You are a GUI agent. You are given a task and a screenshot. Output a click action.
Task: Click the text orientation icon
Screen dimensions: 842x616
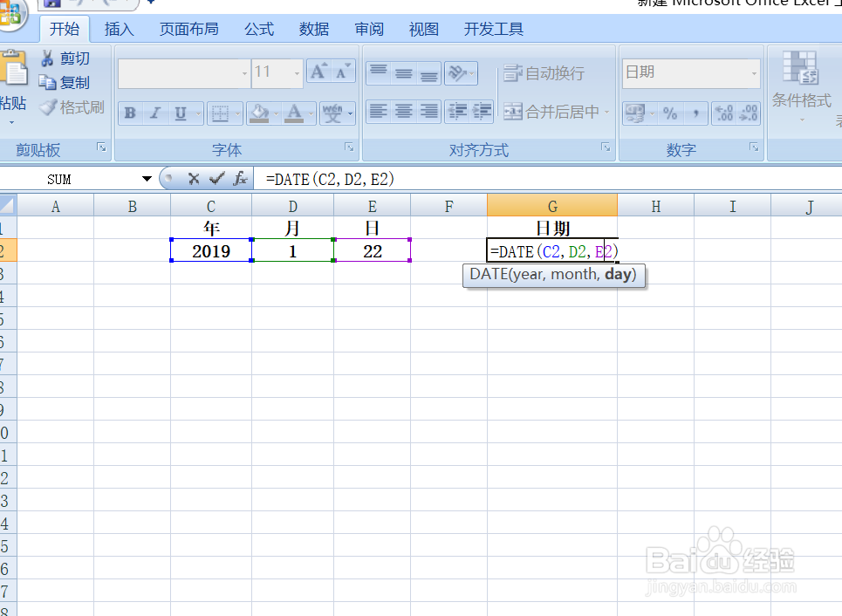point(457,72)
